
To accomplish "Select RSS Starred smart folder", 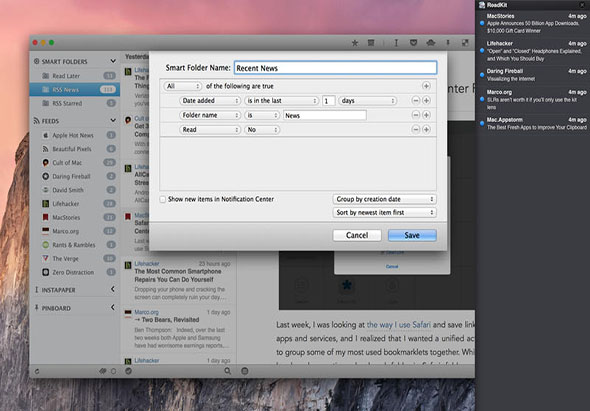I will [x=75, y=103].
